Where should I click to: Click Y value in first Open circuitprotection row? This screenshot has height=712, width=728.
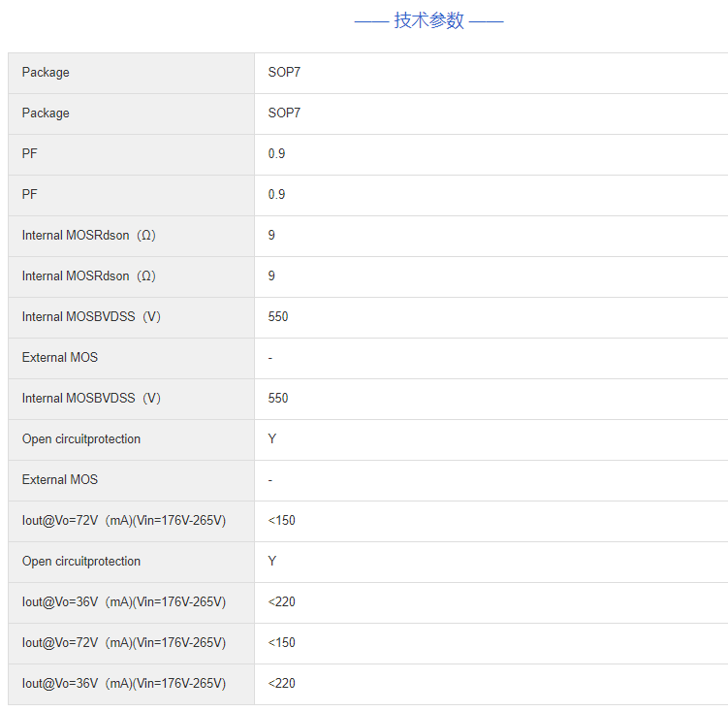coord(272,439)
